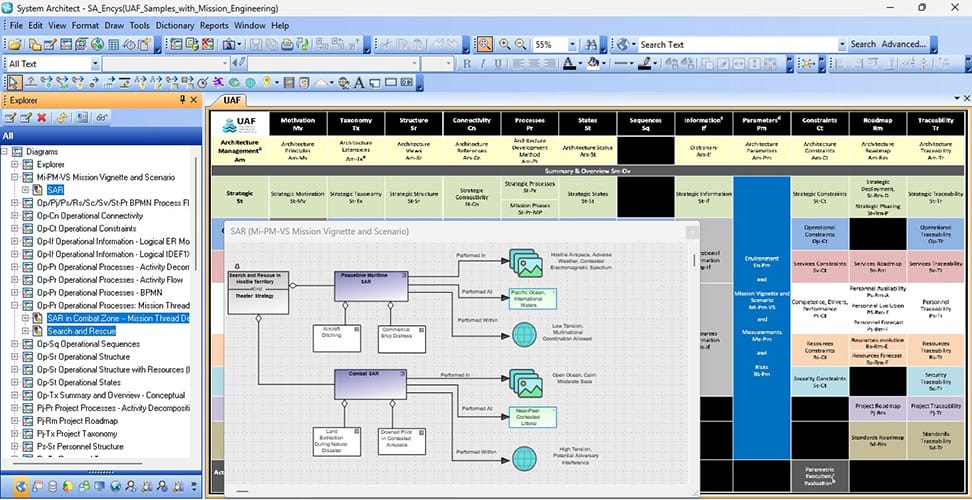Open the font color A dropdown arrow
This screenshot has width=972, height=500.
(x=580, y=64)
